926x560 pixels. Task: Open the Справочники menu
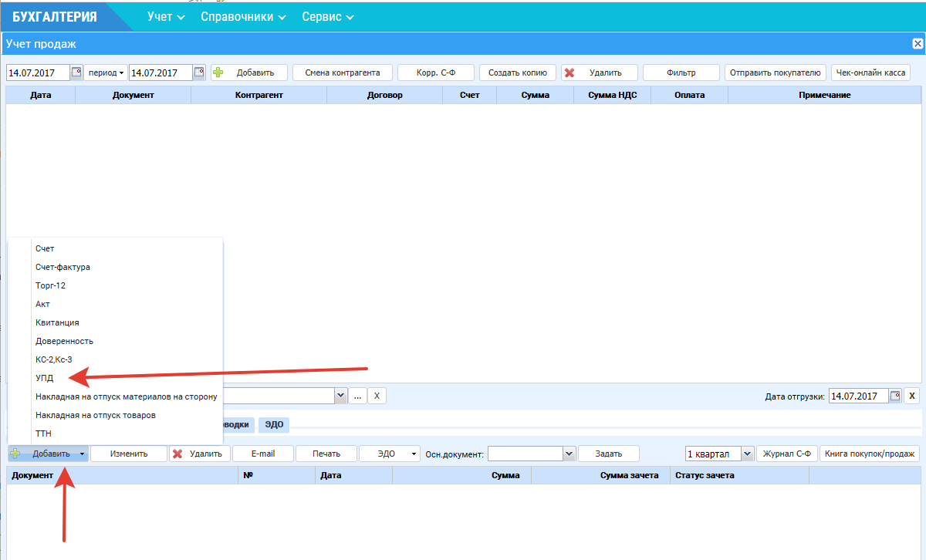tap(242, 16)
